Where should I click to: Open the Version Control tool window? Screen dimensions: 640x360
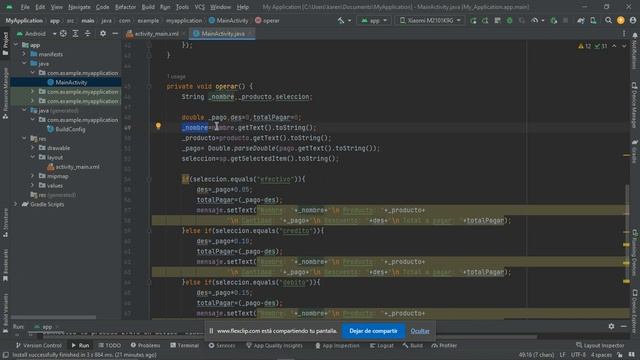[38, 346]
